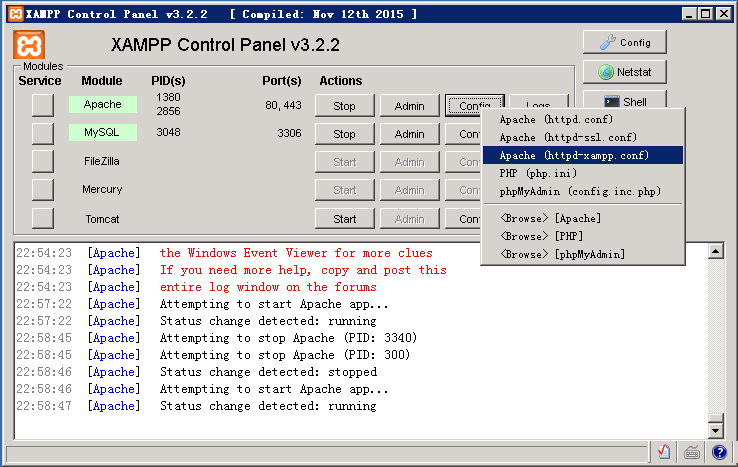Click the XAMPP logo icon
The width and height of the screenshot is (738, 467).
29,45
